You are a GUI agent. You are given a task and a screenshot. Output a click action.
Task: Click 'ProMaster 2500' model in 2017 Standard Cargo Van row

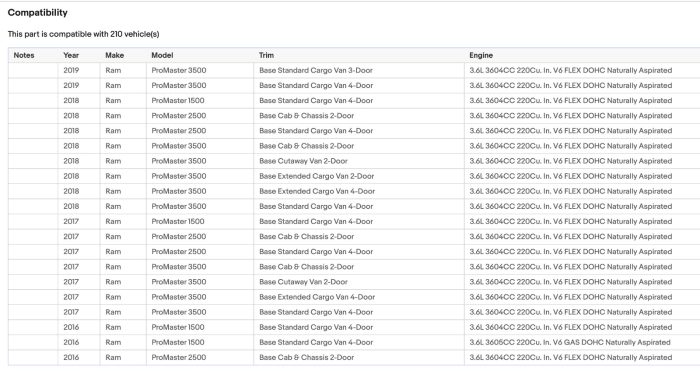click(x=179, y=252)
